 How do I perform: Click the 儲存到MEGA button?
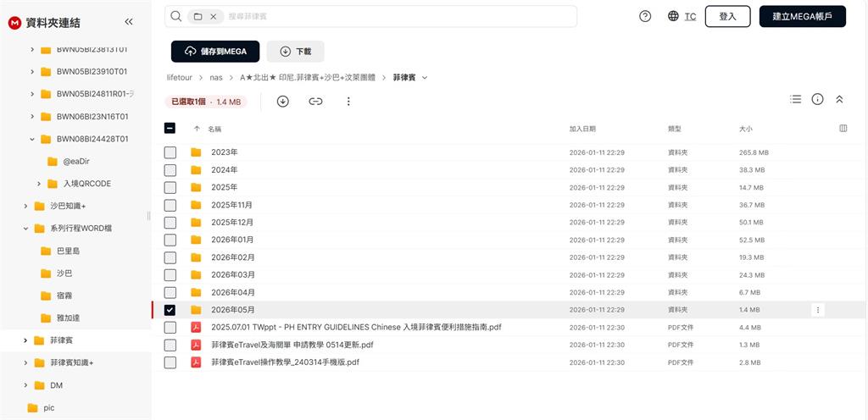tap(215, 52)
